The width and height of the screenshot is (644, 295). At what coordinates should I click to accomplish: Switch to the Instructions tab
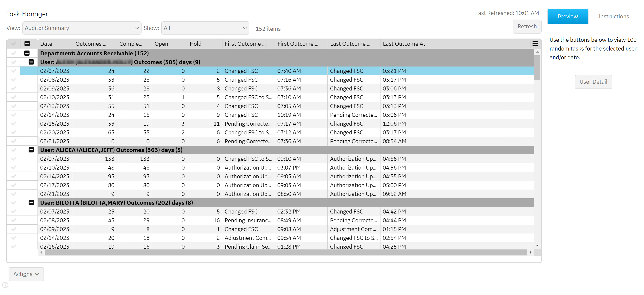[x=614, y=17]
